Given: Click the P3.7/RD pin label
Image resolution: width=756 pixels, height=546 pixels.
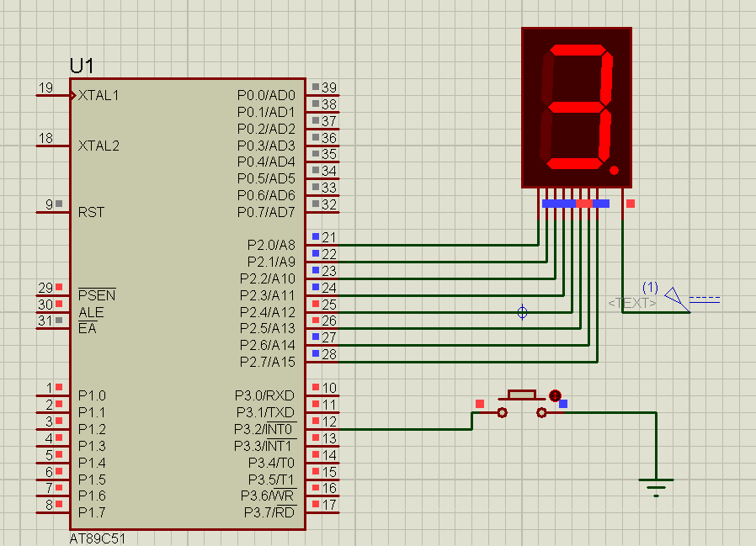Looking at the screenshot, I should pos(269,512).
